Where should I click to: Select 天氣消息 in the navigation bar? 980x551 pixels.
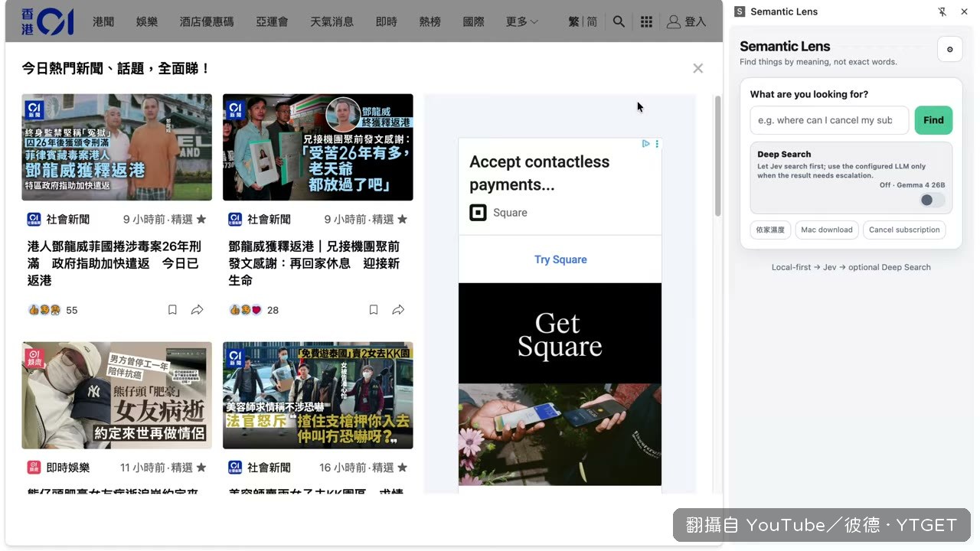[x=332, y=21]
